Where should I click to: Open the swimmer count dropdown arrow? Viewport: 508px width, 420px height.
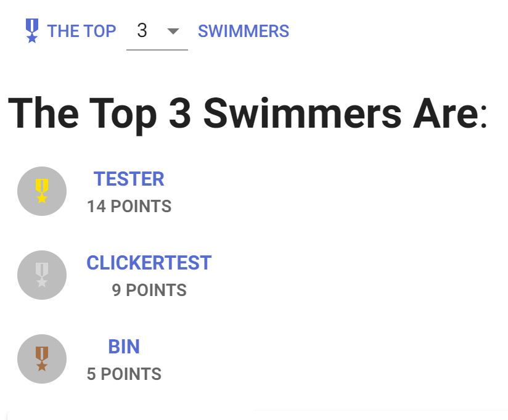173,31
